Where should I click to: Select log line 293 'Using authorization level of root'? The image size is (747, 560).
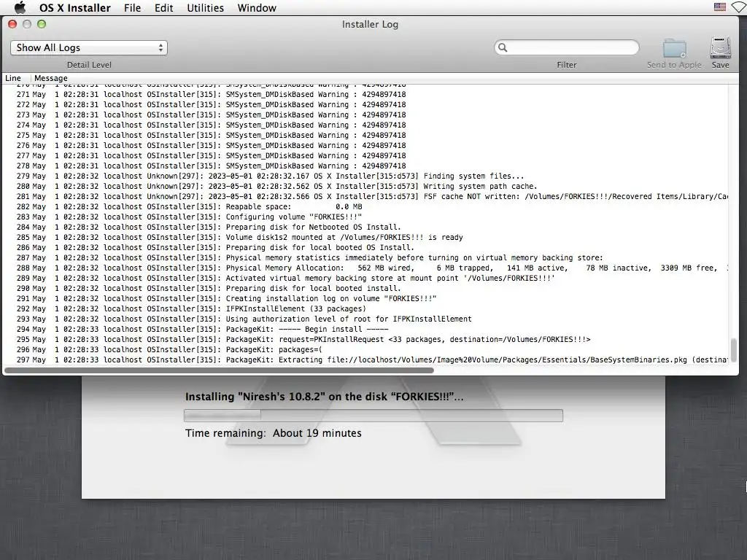366,319
